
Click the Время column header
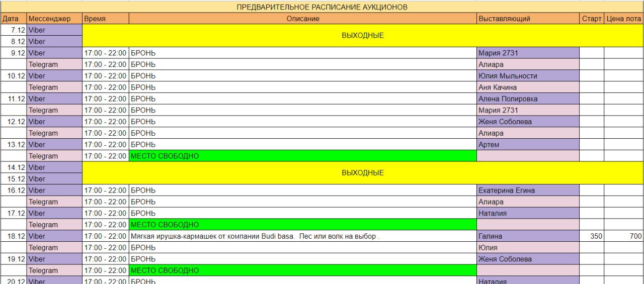click(x=106, y=19)
